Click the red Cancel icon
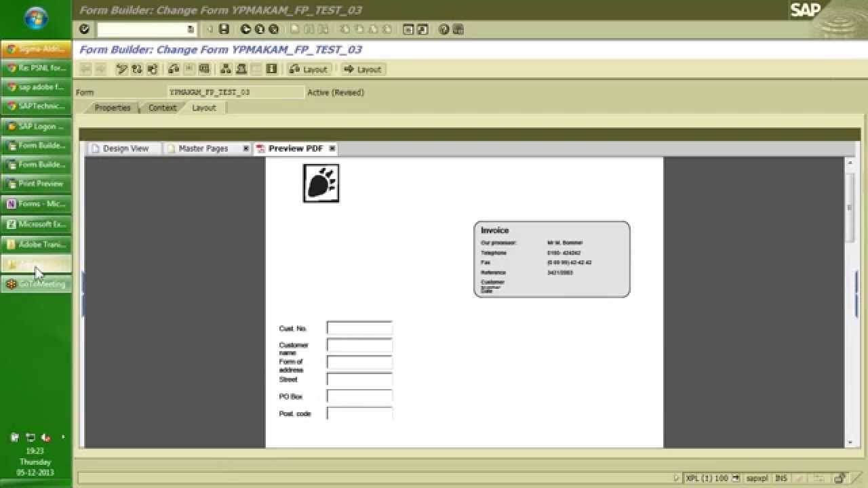Image resolution: width=868 pixels, height=488 pixels. tap(274, 29)
